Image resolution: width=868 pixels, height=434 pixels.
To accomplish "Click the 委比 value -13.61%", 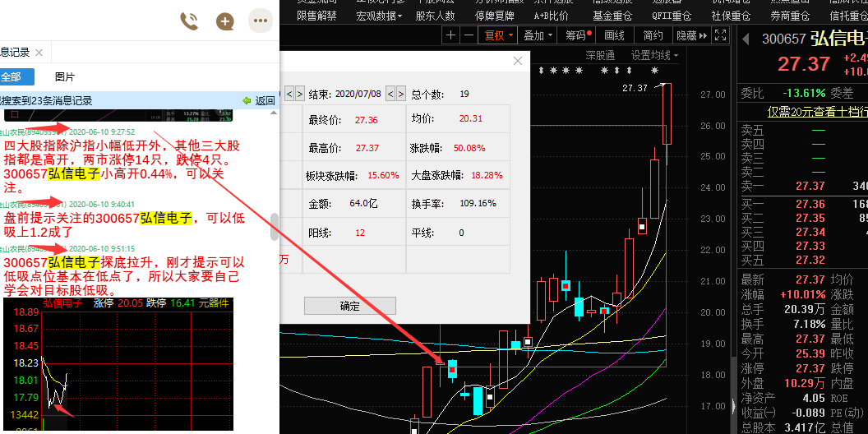I will point(804,92).
